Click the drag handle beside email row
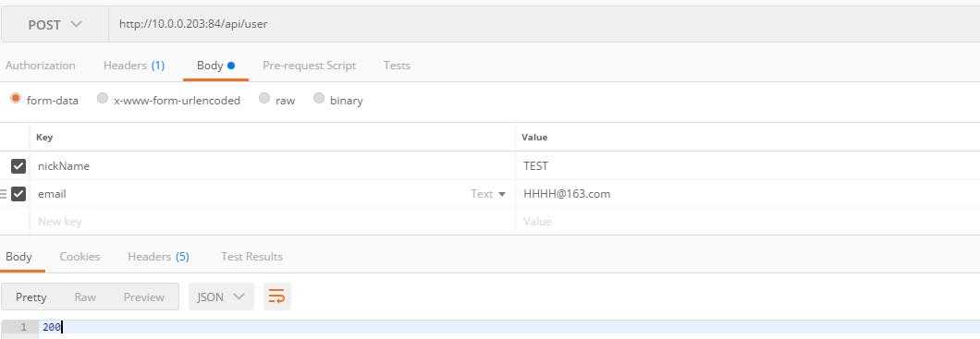Screen dimensions: 980x339 [x=3, y=194]
